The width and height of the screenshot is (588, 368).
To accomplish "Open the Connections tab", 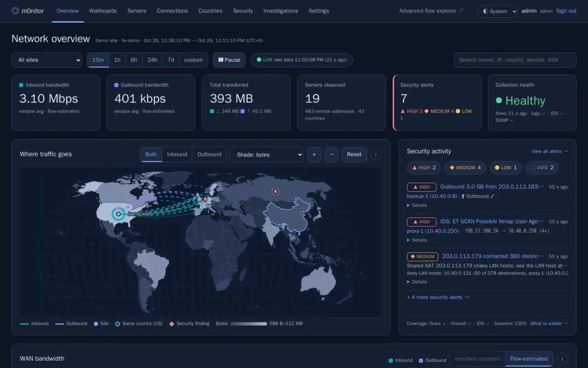I will tap(172, 11).
